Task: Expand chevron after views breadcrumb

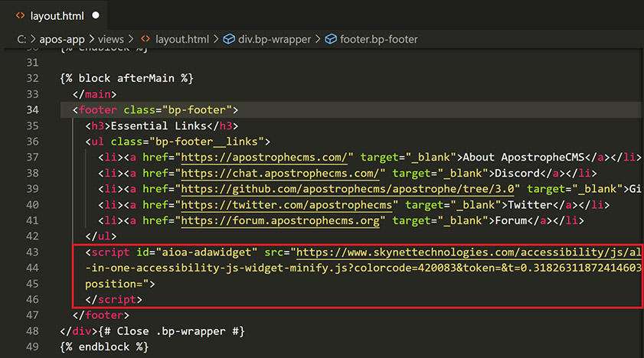Action: [x=131, y=39]
